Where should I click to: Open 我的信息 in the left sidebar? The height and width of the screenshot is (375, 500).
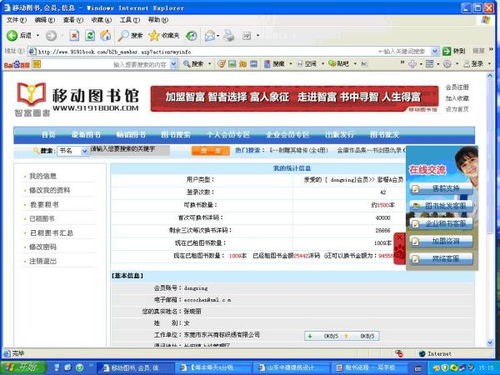tap(43, 176)
